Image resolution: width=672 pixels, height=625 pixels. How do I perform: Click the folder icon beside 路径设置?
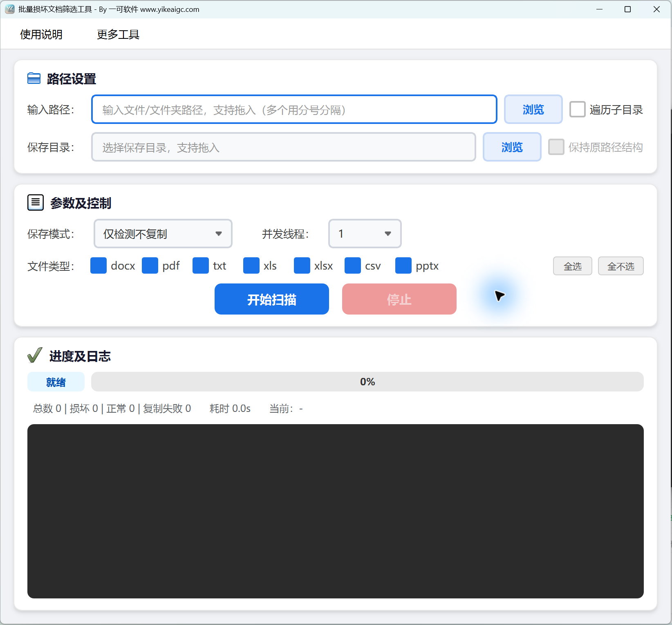(34, 79)
